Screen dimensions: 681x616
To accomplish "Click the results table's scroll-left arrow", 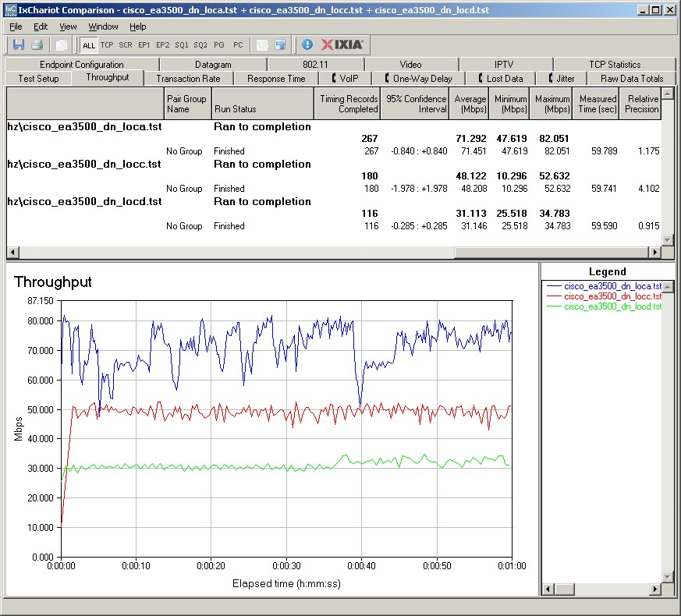I will (x=12, y=252).
